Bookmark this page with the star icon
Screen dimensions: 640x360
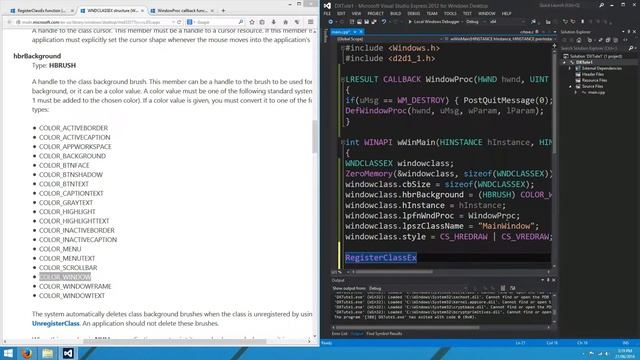tap(252, 22)
